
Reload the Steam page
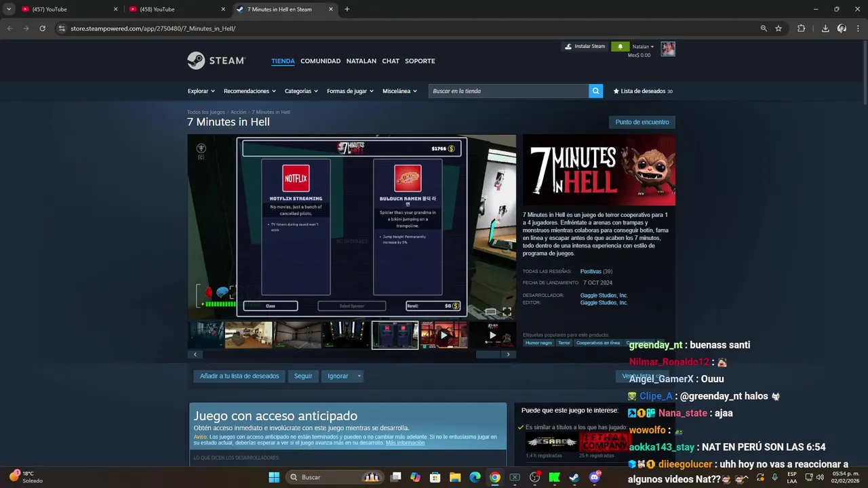point(42,28)
